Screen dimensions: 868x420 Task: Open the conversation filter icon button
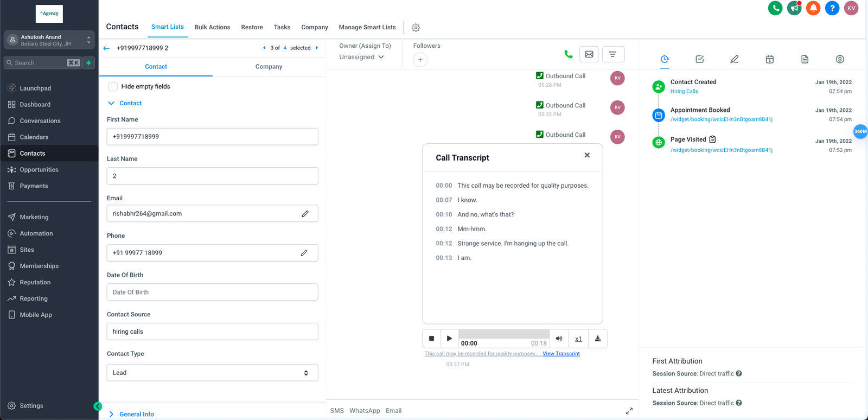coord(613,54)
